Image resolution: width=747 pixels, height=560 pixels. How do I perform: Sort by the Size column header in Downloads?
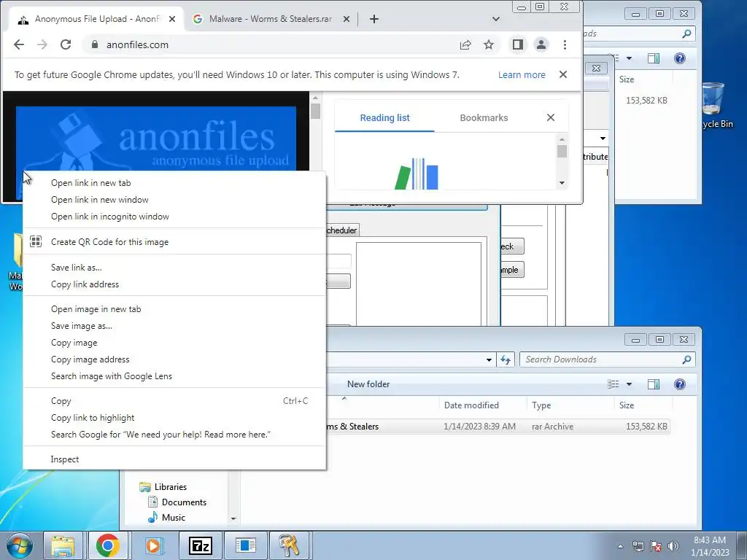[x=643, y=405]
